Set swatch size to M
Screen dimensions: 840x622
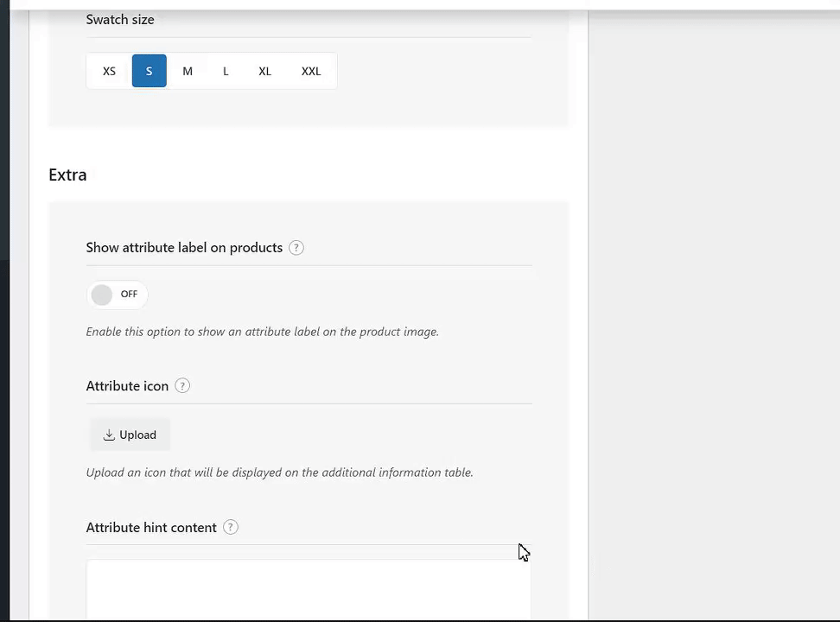point(188,71)
